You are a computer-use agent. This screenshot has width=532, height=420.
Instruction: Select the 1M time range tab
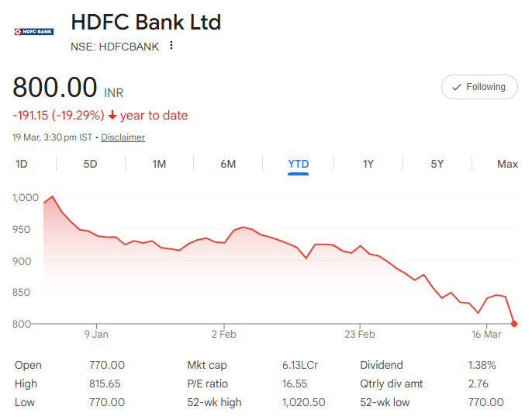(159, 164)
